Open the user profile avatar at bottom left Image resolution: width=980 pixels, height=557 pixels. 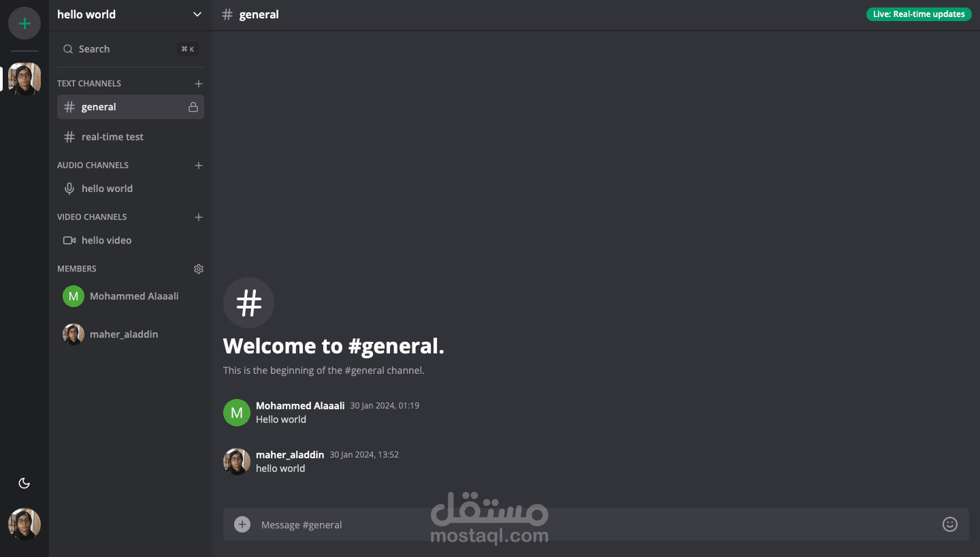point(24,524)
